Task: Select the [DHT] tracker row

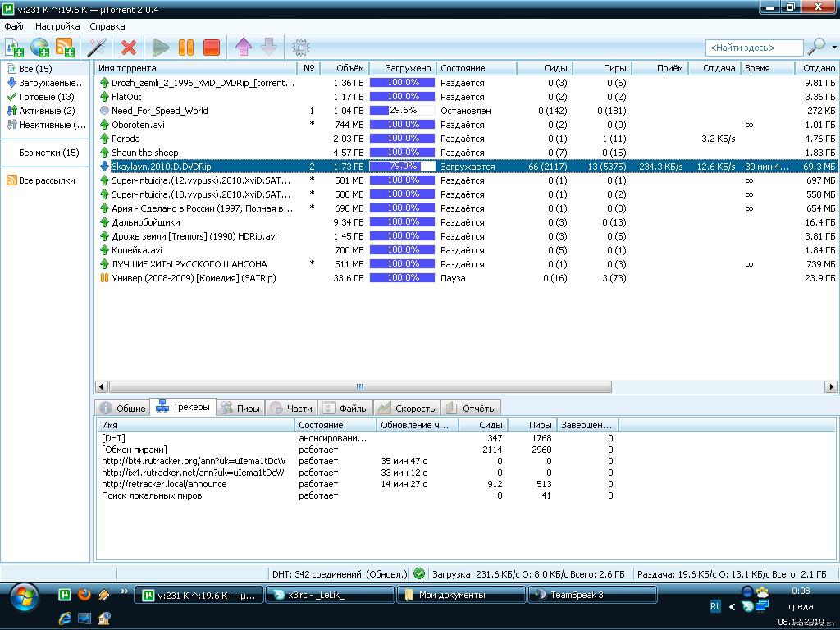Action: [358, 438]
